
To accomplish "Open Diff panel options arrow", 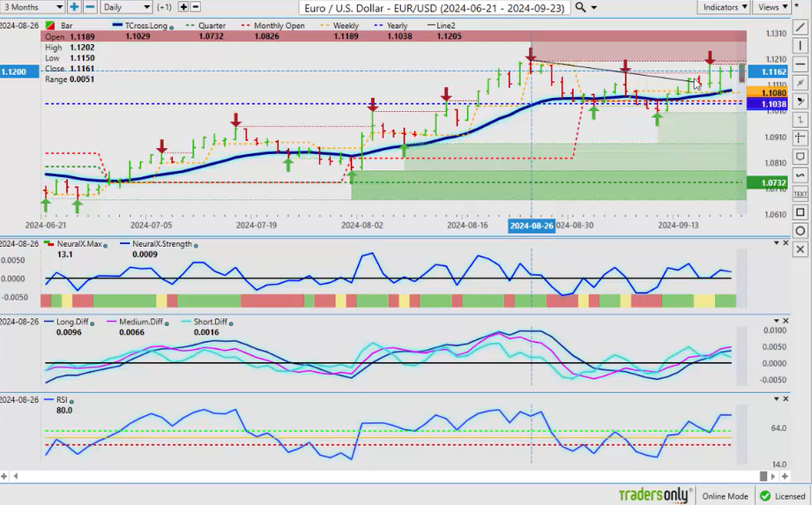I will pos(776,321).
